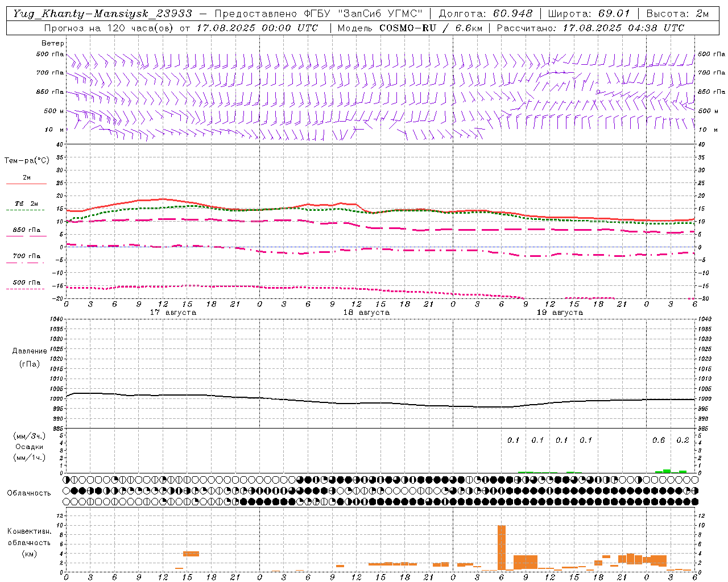The image size is (728, 582).
Task: Click the Ветер panel label
Action: click(x=53, y=43)
